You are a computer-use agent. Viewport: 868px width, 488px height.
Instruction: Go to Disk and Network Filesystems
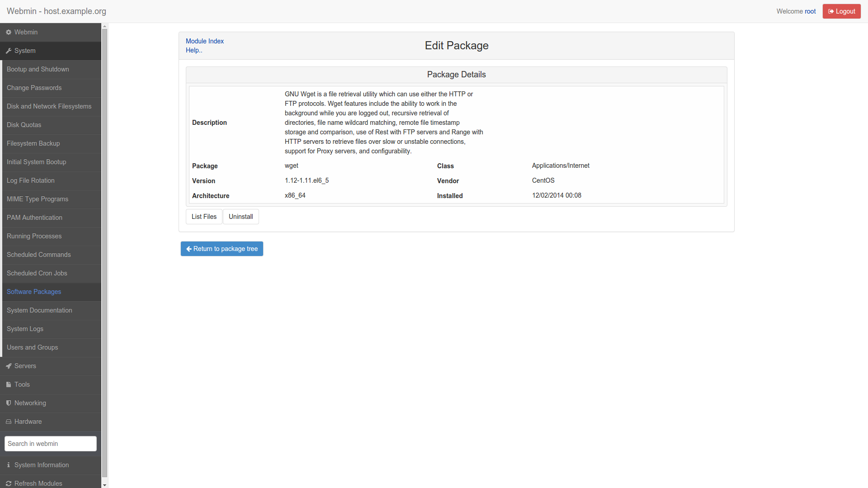pyautogui.click(x=52, y=106)
